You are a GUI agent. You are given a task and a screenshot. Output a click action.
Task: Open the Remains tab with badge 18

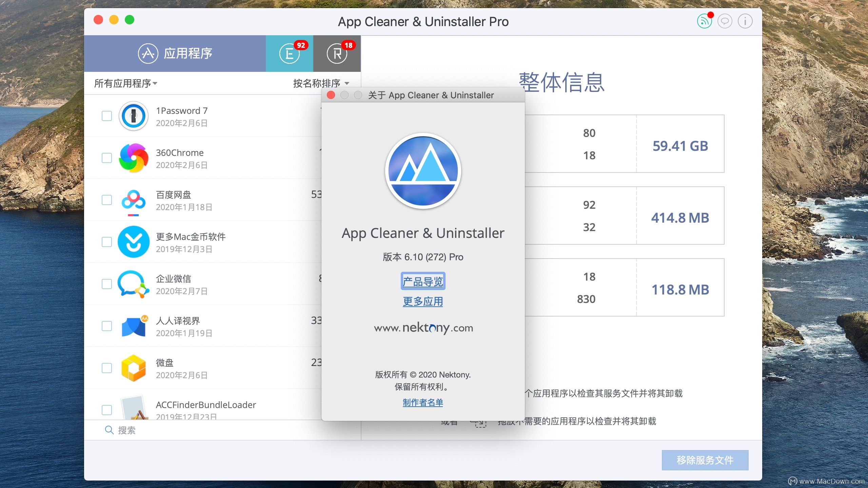pyautogui.click(x=337, y=54)
